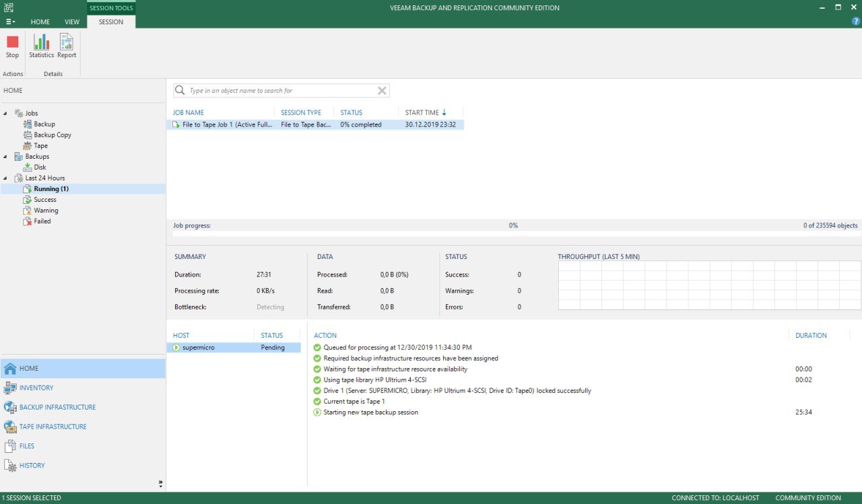Image resolution: width=862 pixels, height=504 pixels.
Task: Select the SESSION ribbon tab
Action: pos(111,22)
